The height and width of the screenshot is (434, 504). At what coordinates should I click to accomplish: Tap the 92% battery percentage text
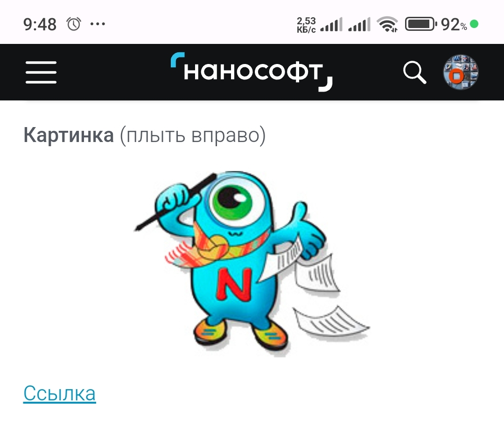[454, 24]
